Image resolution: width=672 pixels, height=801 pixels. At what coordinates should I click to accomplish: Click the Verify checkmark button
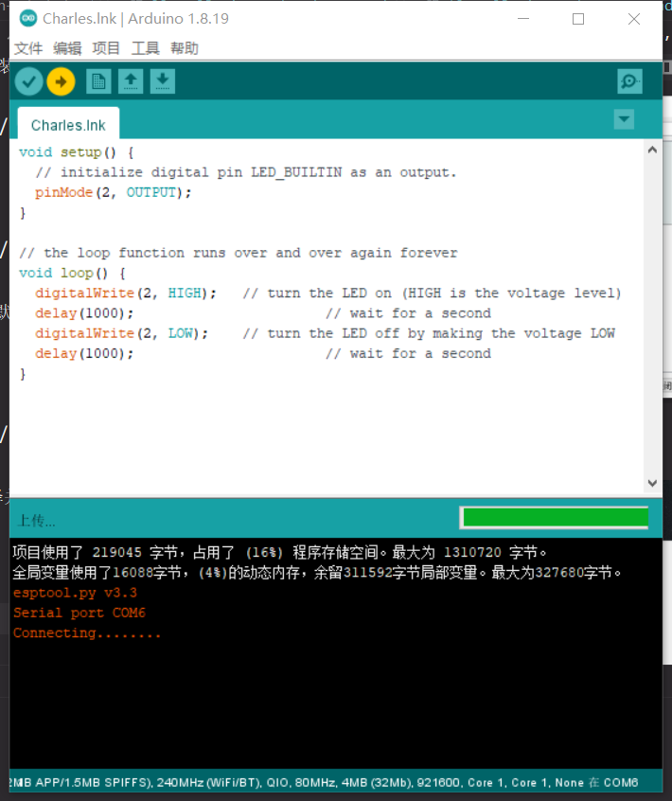tap(29, 82)
